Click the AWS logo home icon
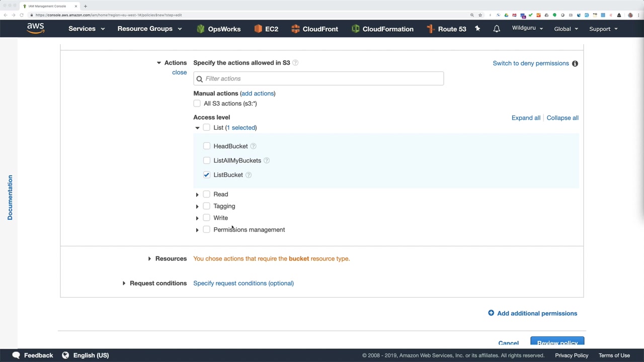 [35, 28]
